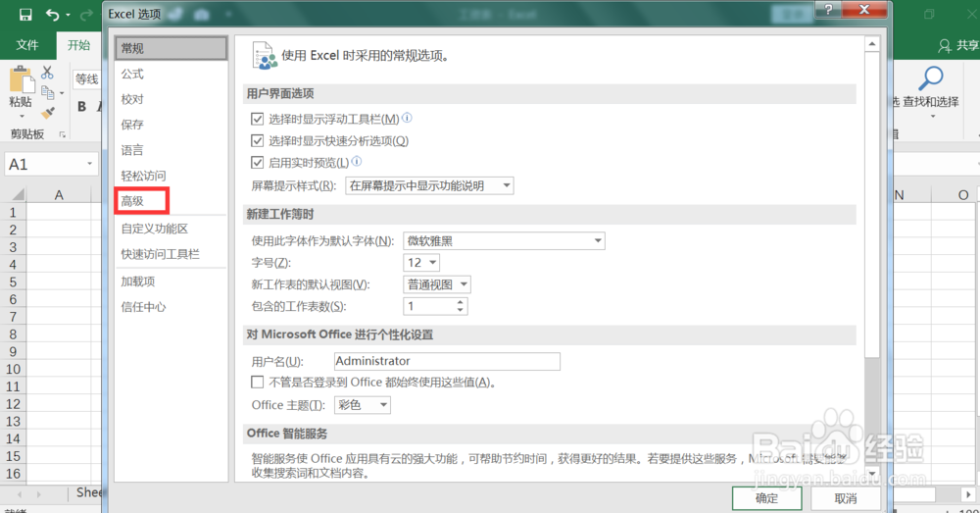Open the 文件 (File) ribbon tab

click(x=26, y=45)
